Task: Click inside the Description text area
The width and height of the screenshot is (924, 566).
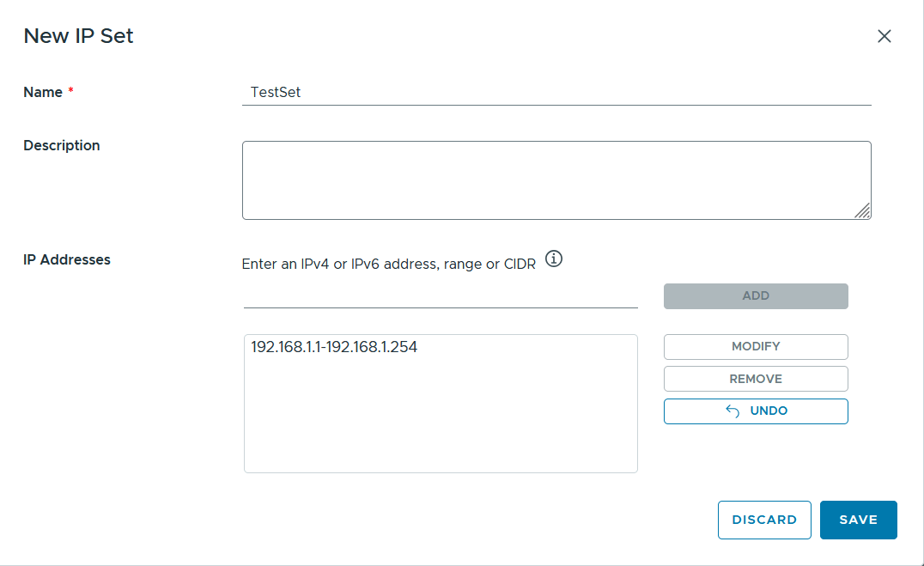Action: (556, 180)
